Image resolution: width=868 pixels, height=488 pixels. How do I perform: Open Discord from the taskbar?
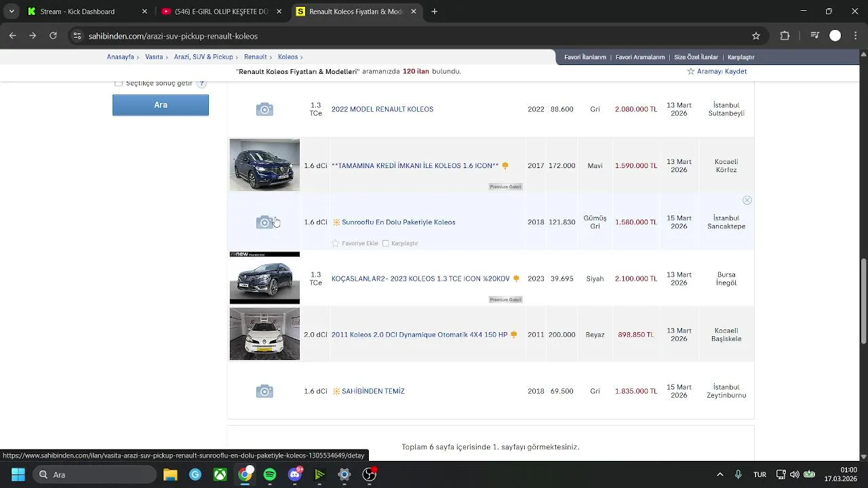[295, 474]
